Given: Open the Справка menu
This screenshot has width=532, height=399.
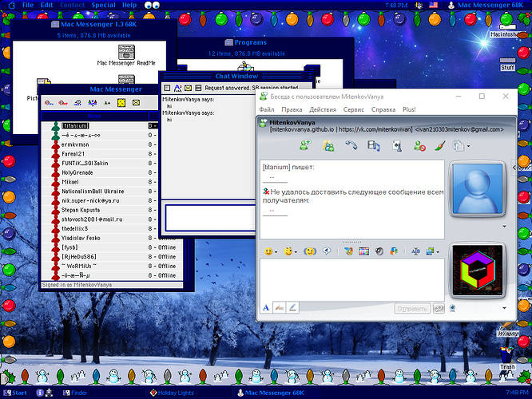Looking at the screenshot, I should pos(383,109).
